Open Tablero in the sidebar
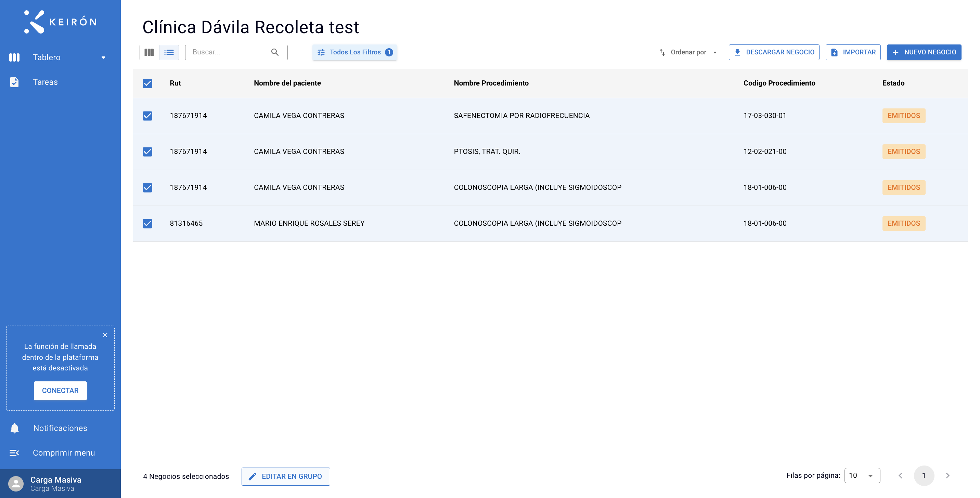Image resolution: width=980 pixels, height=498 pixels. click(x=60, y=57)
